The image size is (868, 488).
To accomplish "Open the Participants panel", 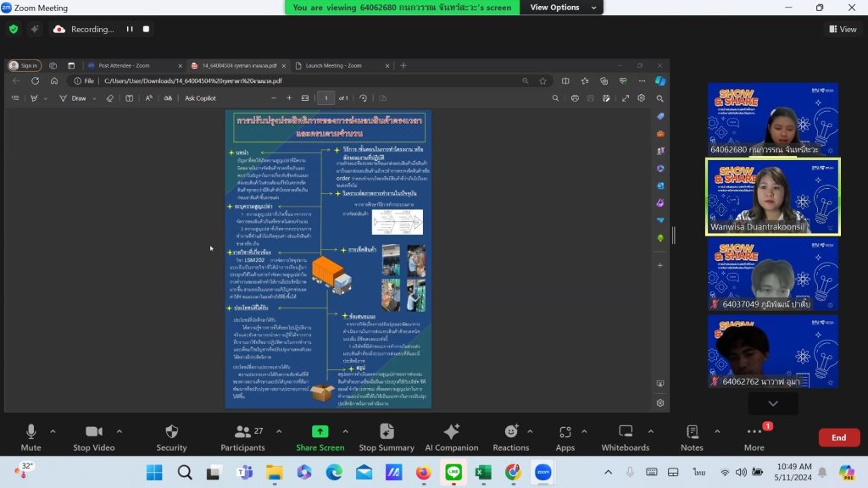I will (x=242, y=438).
